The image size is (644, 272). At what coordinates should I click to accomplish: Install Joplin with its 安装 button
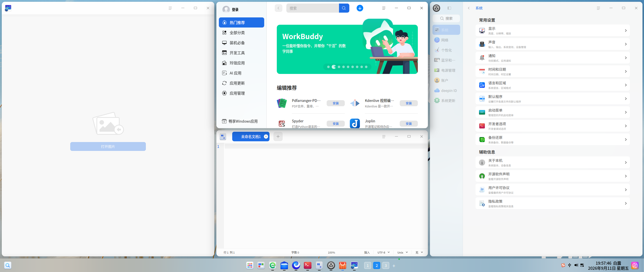pyautogui.click(x=409, y=124)
